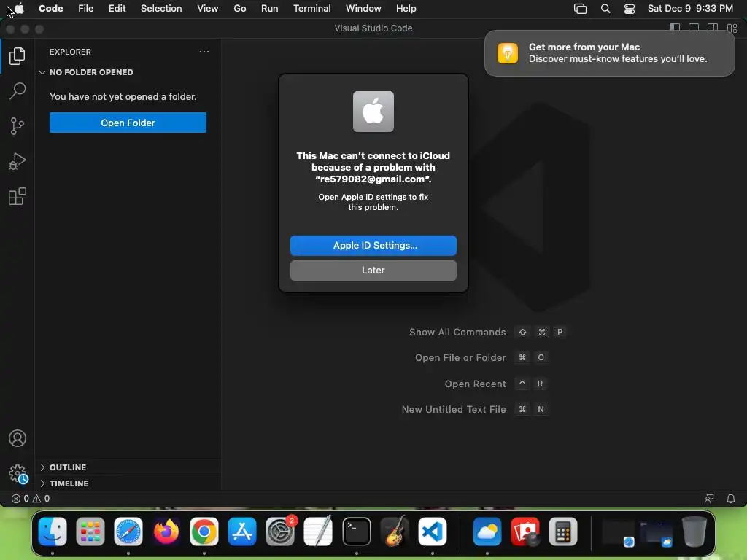Image resolution: width=747 pixels, height=560 pixels.
Task: Open minimized Safari window thumbnail in the Dock
Action: 619,532
